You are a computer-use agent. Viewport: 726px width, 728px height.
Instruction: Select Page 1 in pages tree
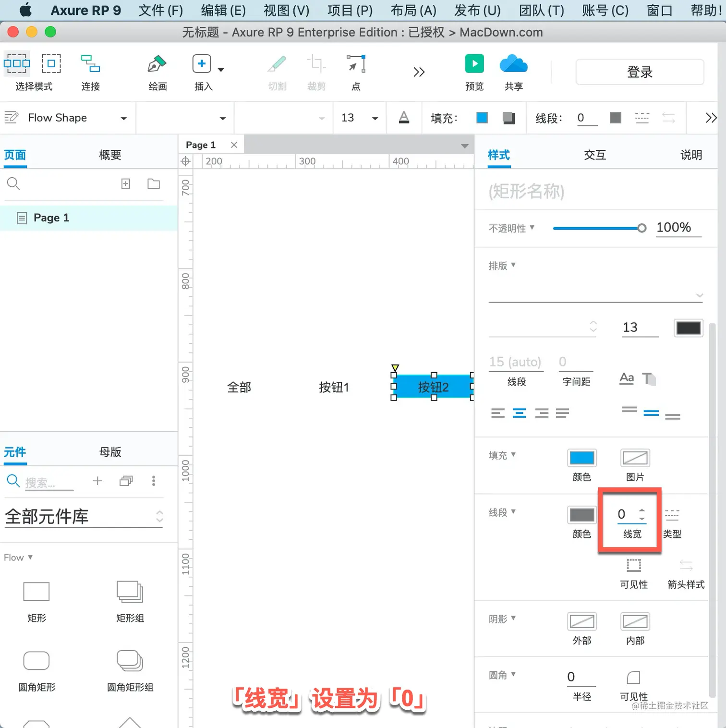point(89,218)
